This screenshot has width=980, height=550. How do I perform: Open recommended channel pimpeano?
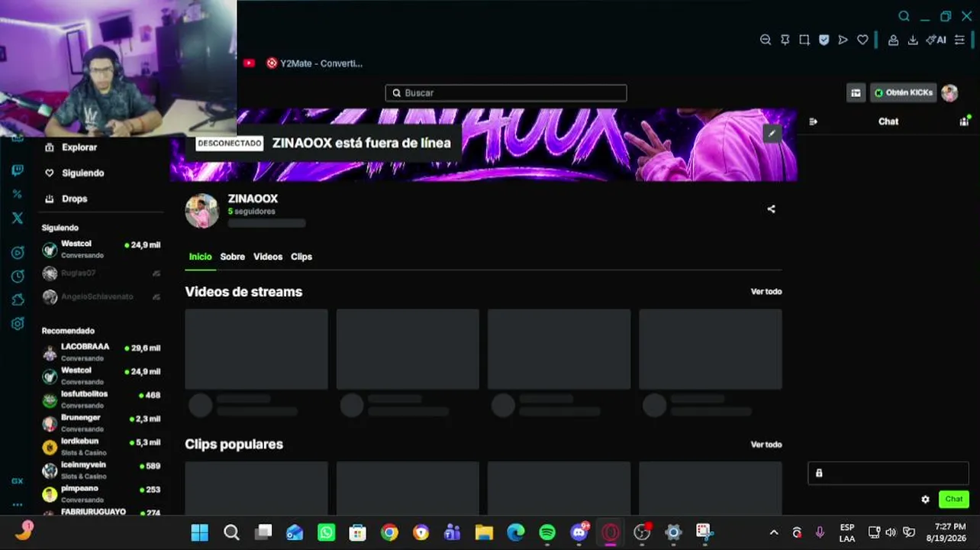click(102, 493)
